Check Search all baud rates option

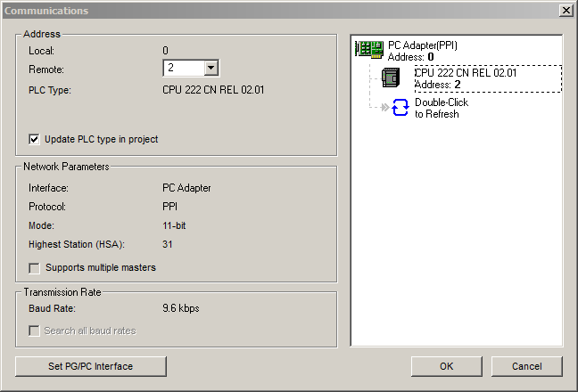(34, 331)
